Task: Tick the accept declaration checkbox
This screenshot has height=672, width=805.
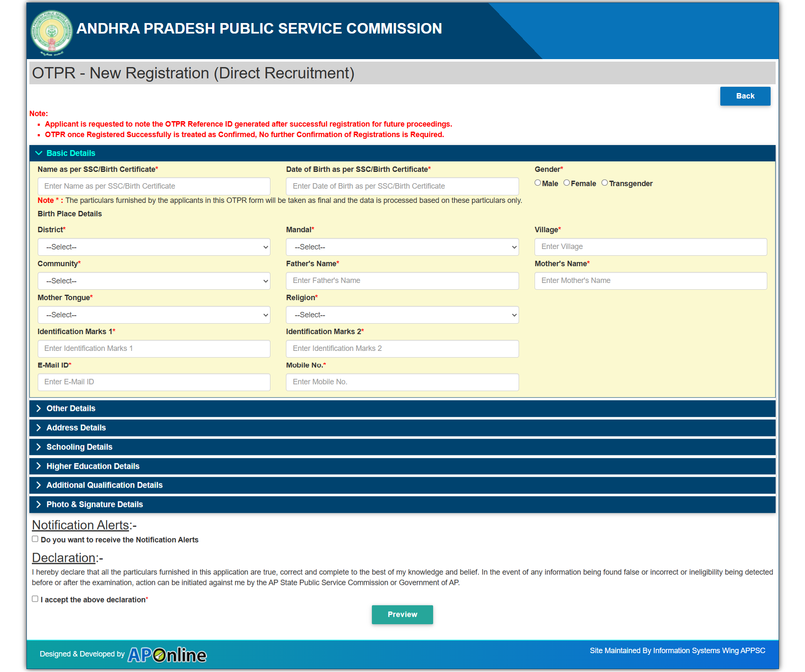Action: 35,599
